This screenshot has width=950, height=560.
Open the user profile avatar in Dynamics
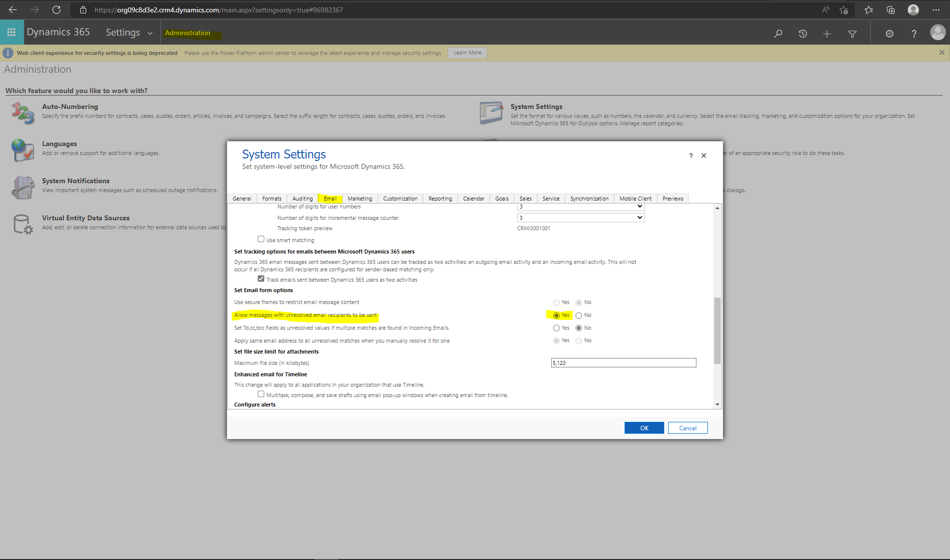click(938, 32)
